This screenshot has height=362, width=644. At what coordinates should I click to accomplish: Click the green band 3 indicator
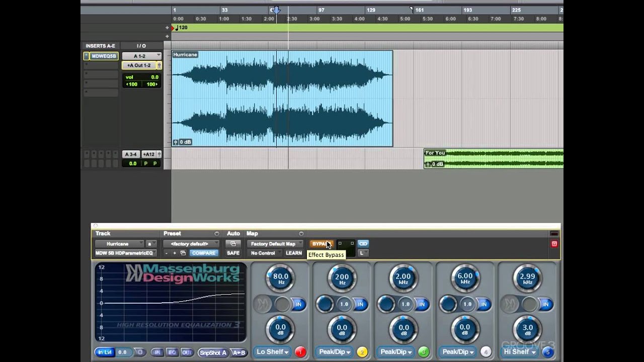424,352
